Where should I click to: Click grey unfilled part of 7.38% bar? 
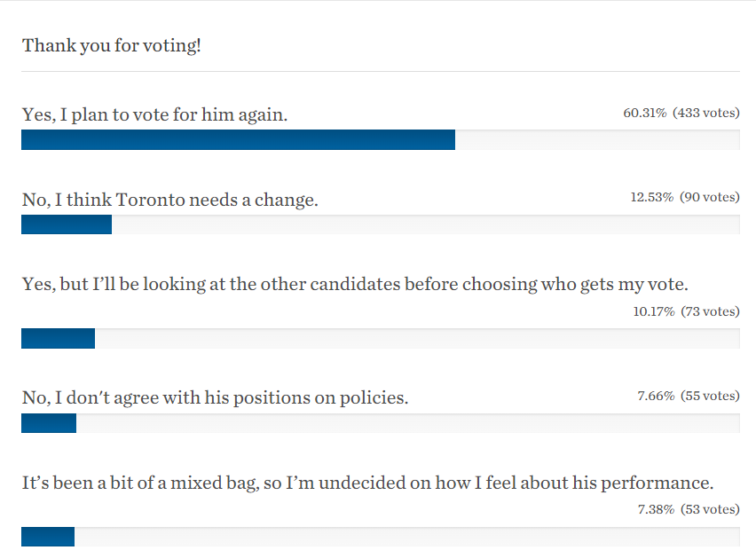(x=407, y=537)
